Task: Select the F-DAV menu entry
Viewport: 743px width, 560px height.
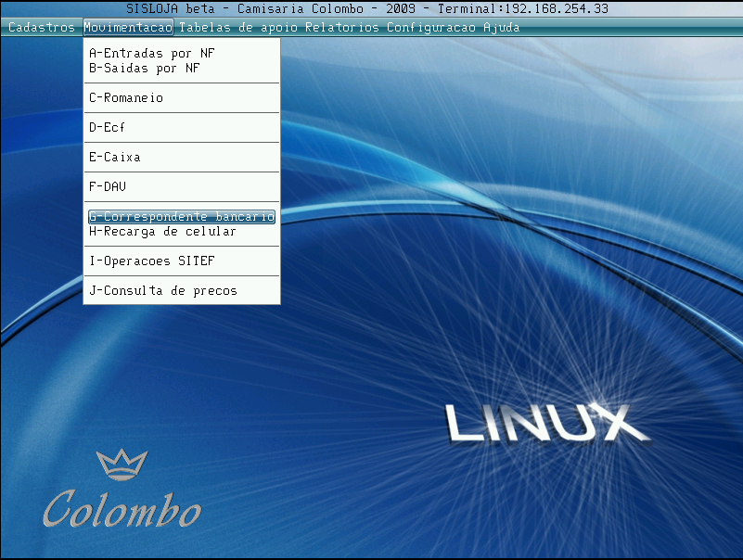Action: [107, 187]
